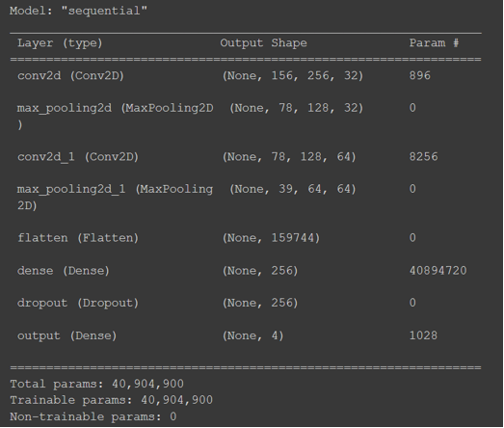
Task: Click output shape (None, 39, 64, 64)
Action: (293, 189)
